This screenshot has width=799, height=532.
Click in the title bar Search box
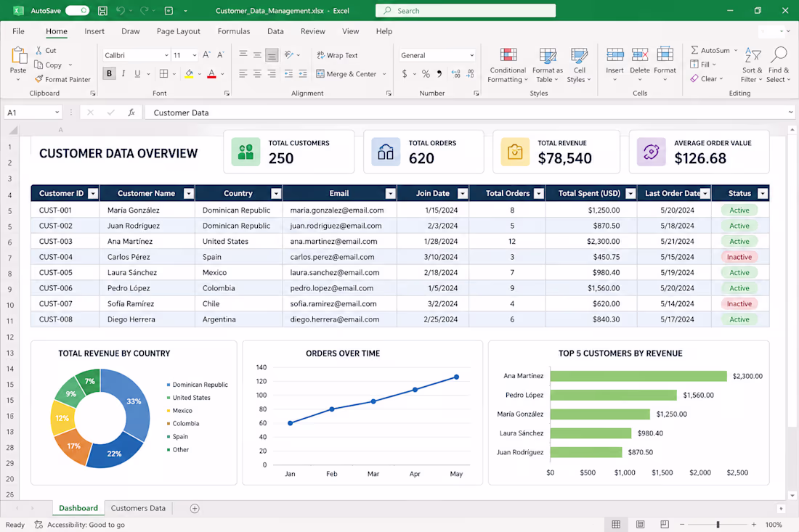click(465, 11)
